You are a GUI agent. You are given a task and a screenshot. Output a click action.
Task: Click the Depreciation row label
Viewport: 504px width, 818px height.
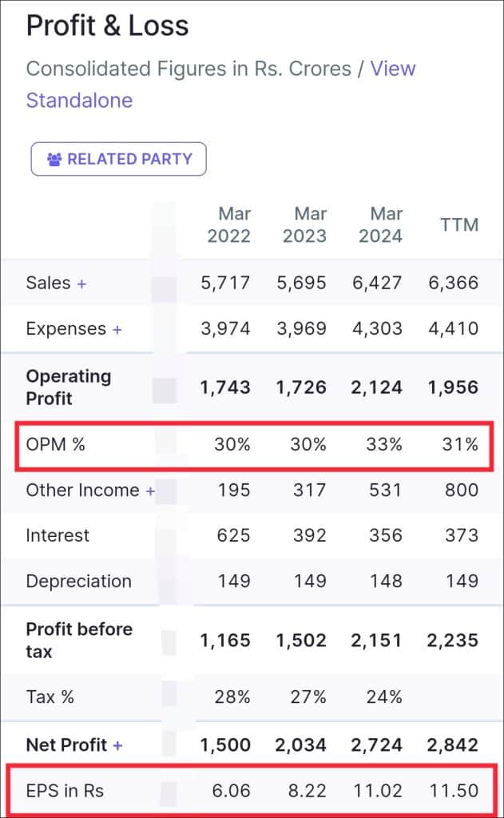78,581
